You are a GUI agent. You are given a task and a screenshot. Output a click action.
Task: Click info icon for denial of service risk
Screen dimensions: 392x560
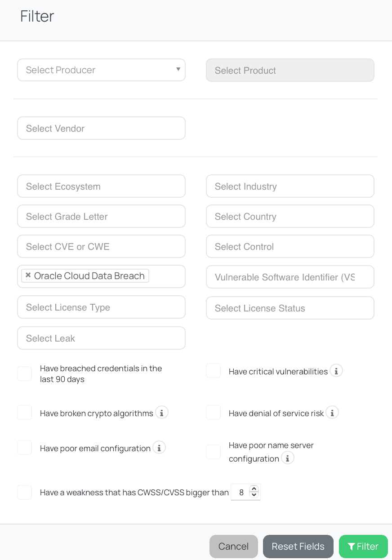[332, 413]
